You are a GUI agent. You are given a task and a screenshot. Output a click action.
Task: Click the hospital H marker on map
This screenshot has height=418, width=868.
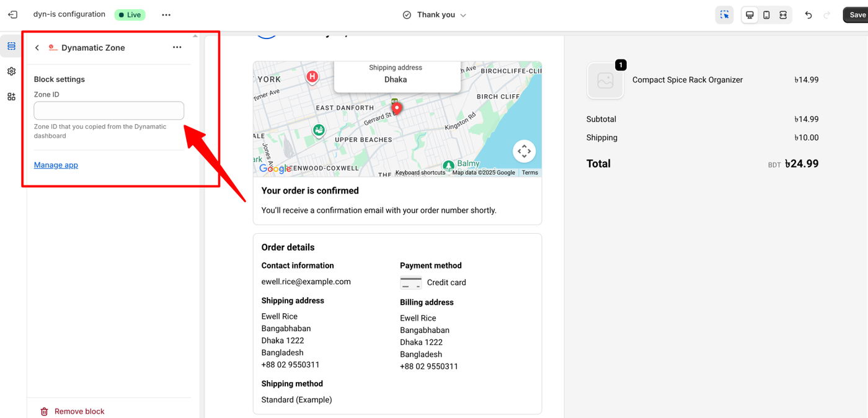pyautogui.click(x=312, y=77)
